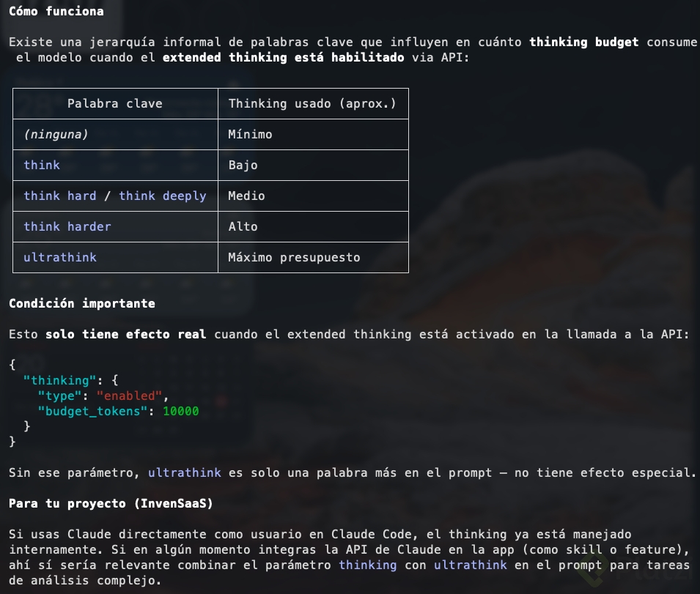Select the "Mínimo" table cell
This screenshot has width=700, height=594.
pos(250,135)
